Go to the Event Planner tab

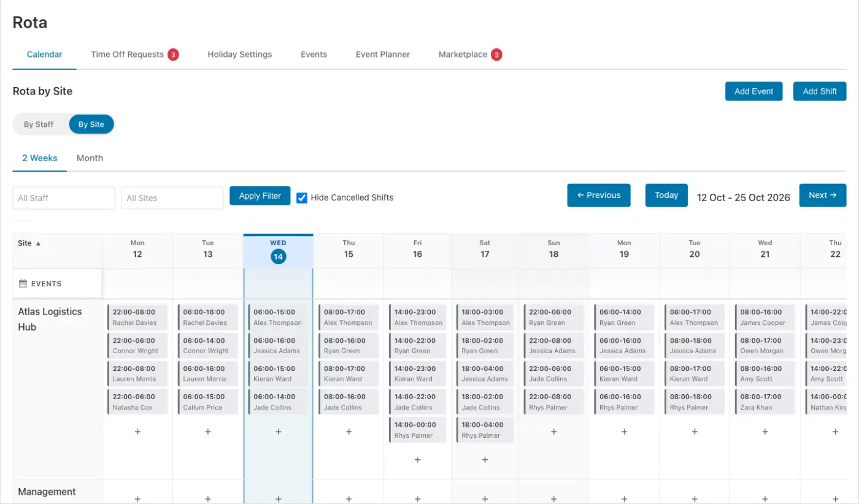coord(383,55)
